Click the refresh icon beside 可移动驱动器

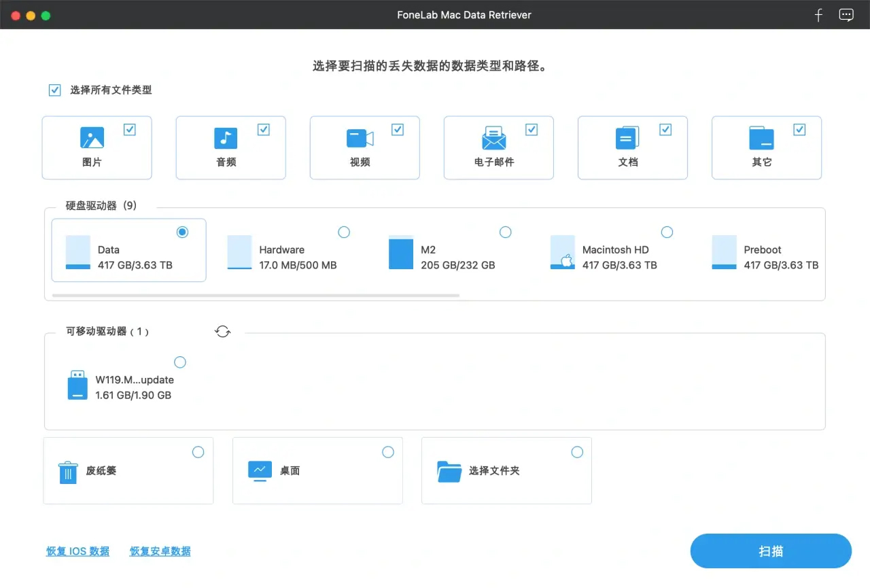click(223, 331)
